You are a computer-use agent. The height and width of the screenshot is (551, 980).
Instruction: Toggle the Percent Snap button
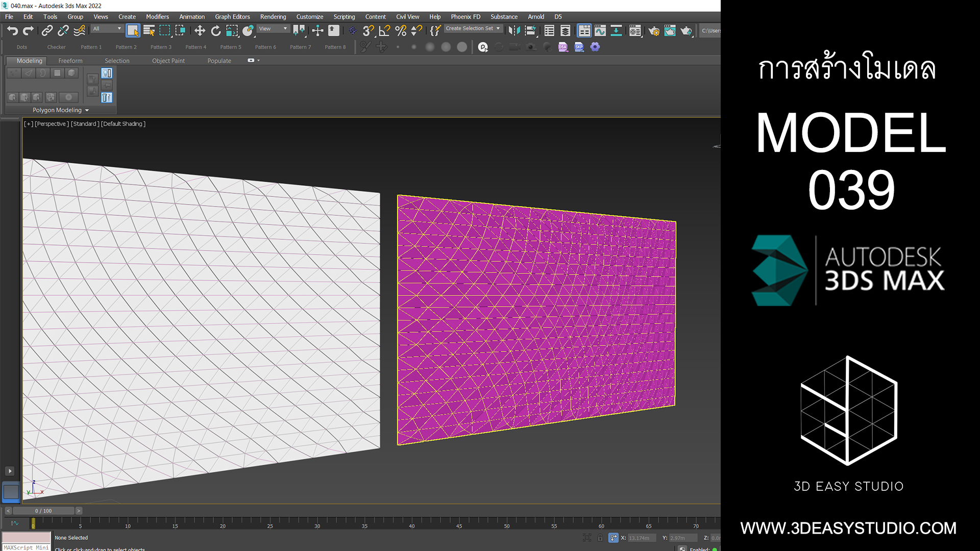click(401, 31)
